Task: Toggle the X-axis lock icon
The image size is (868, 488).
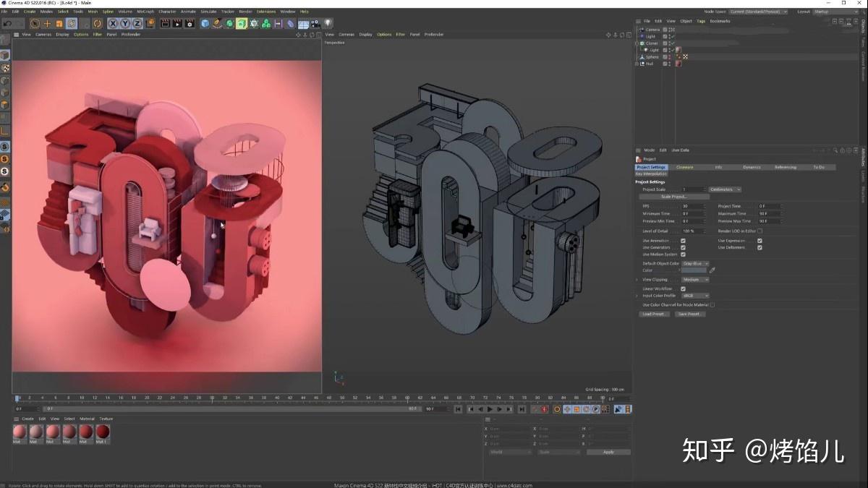Action: pos(112,24)
